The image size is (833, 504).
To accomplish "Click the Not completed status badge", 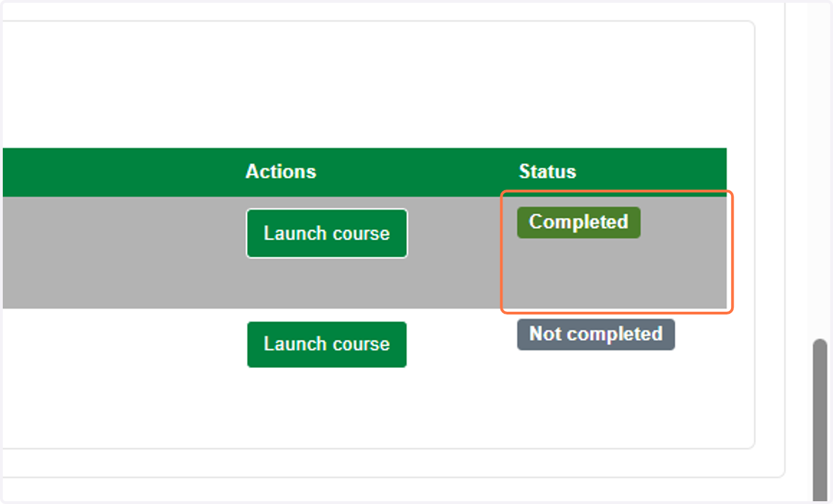I will coord(596,335).
